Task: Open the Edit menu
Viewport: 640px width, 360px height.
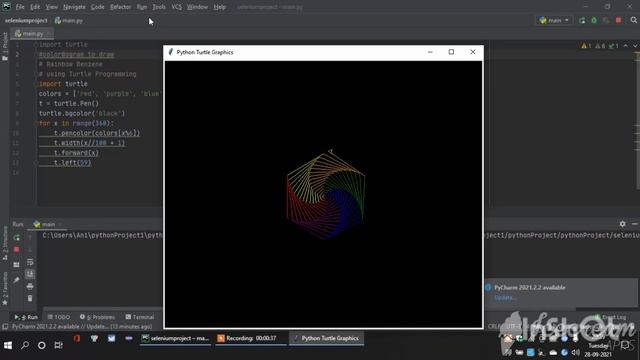Action: pos(35,7)
